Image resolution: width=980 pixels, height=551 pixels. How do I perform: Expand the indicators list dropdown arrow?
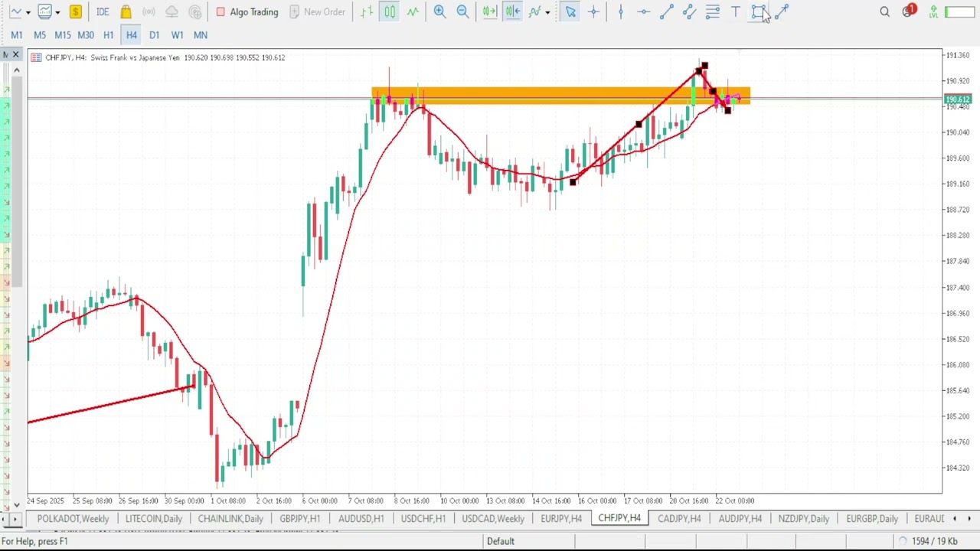pyautogui.click(x=547, y=12)
